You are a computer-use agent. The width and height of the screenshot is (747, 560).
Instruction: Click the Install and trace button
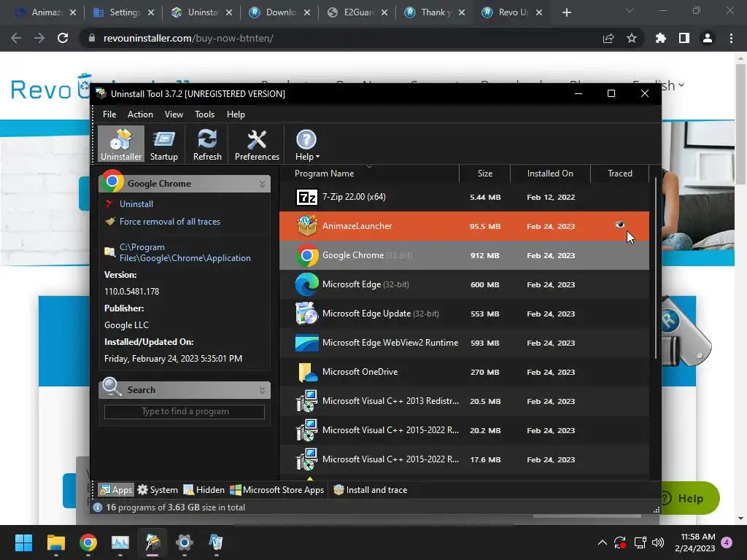point(370,490)
